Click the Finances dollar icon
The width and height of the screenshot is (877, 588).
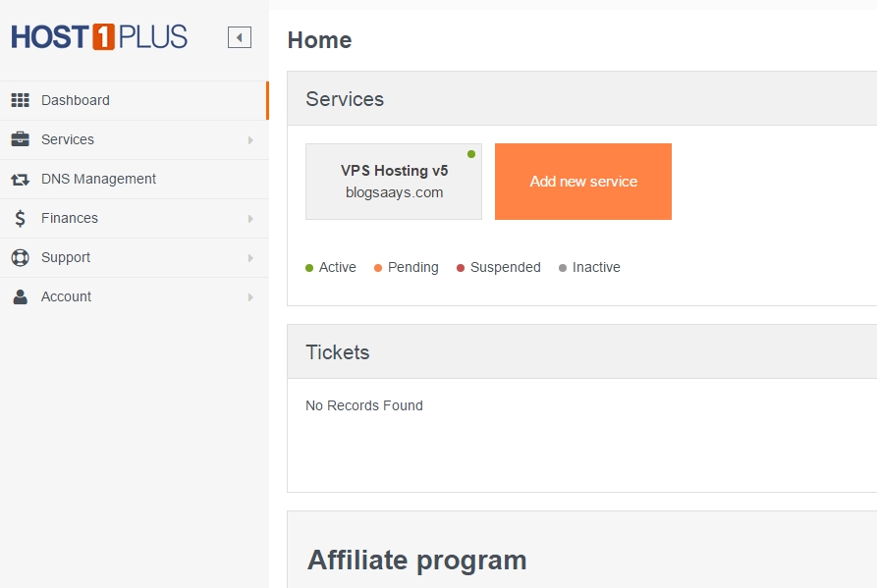coord(21,218)
